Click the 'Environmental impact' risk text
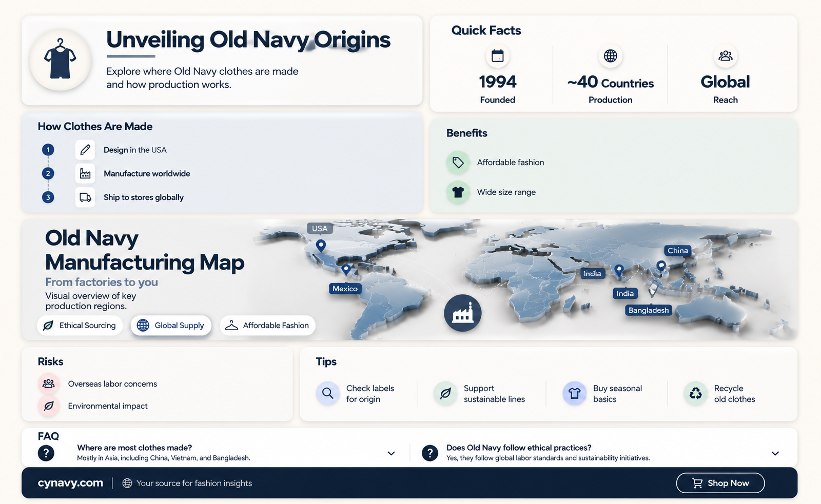This screenshot has height=504, width=821. point(108,406)
